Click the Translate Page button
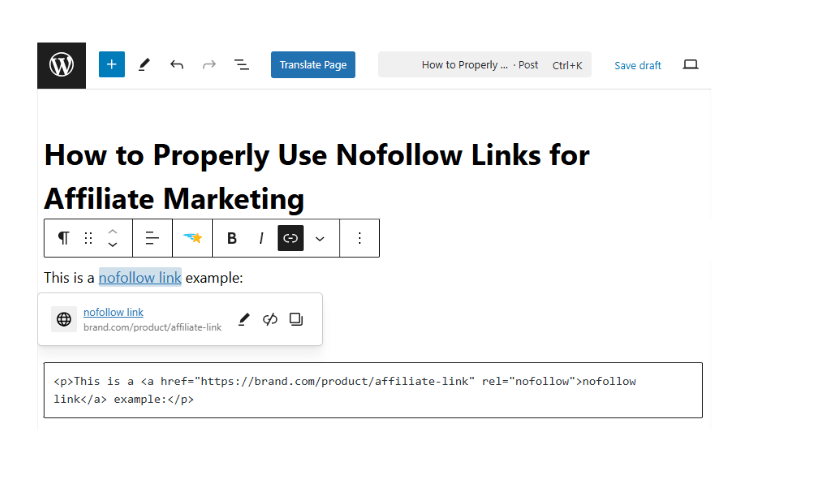 coord(313,65)
